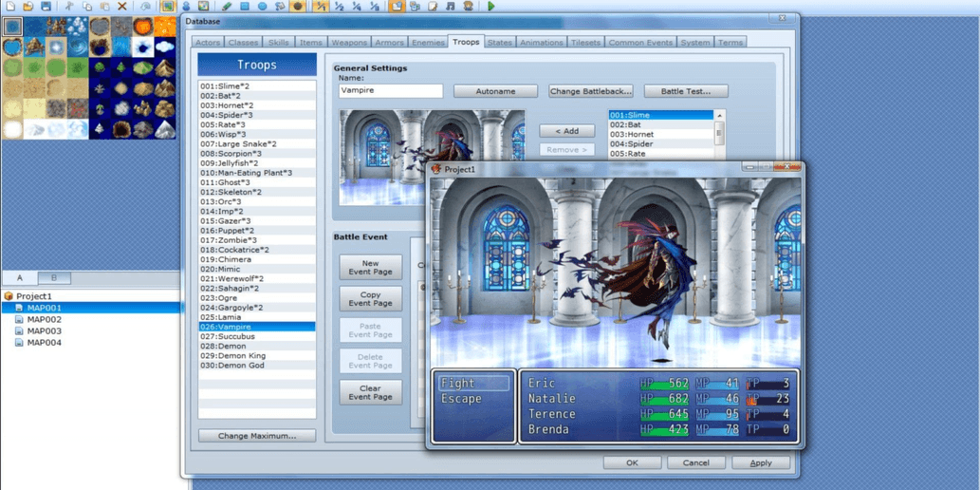
Task: Switch tile palette to tab A
Action: [19, 278]
